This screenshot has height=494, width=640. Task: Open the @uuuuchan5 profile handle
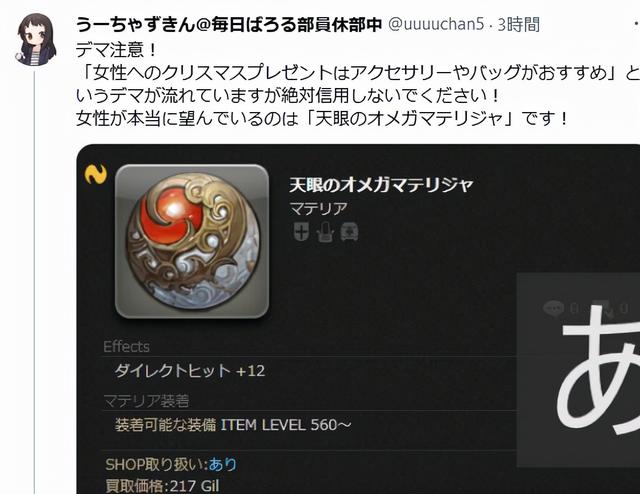(x=436, y=24)
